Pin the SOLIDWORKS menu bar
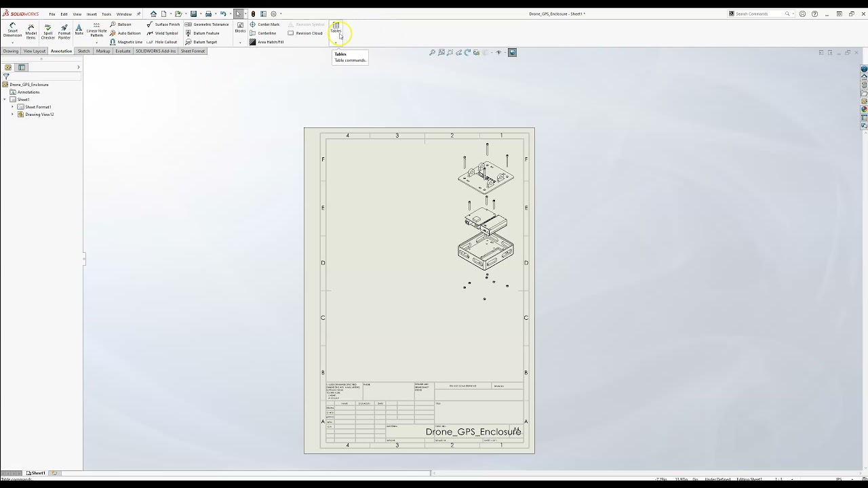Viewport: 868px width, 488px height. [x=139, y=14]
